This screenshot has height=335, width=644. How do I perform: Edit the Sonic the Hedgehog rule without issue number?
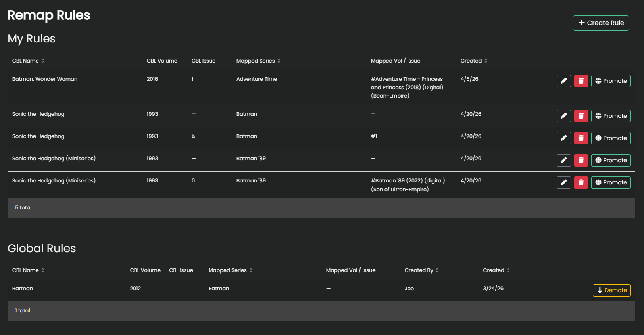coord(564,116)
